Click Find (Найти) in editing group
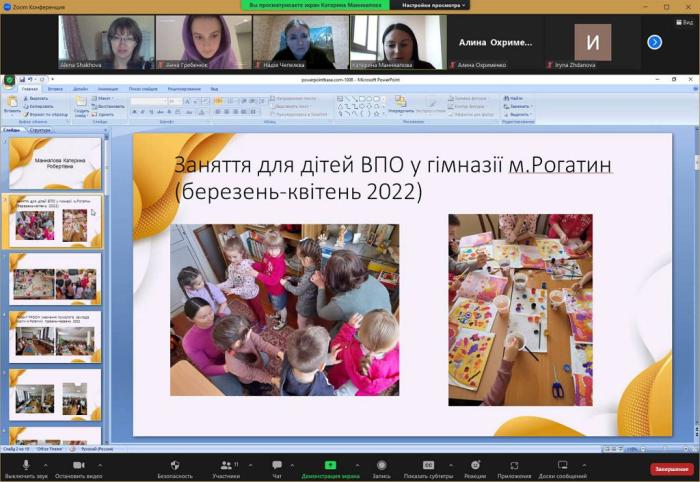The height and width of the screenshot is (482, 700). pos(513,98)
